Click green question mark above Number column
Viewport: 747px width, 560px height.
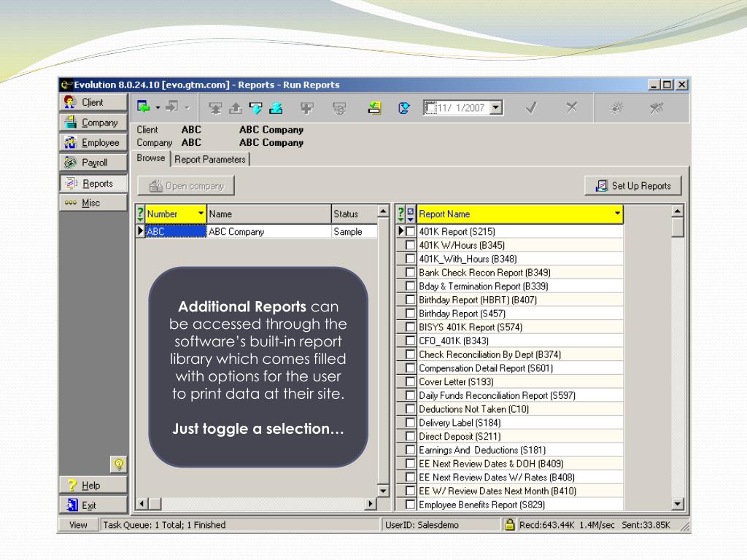[x=141, y=214]
